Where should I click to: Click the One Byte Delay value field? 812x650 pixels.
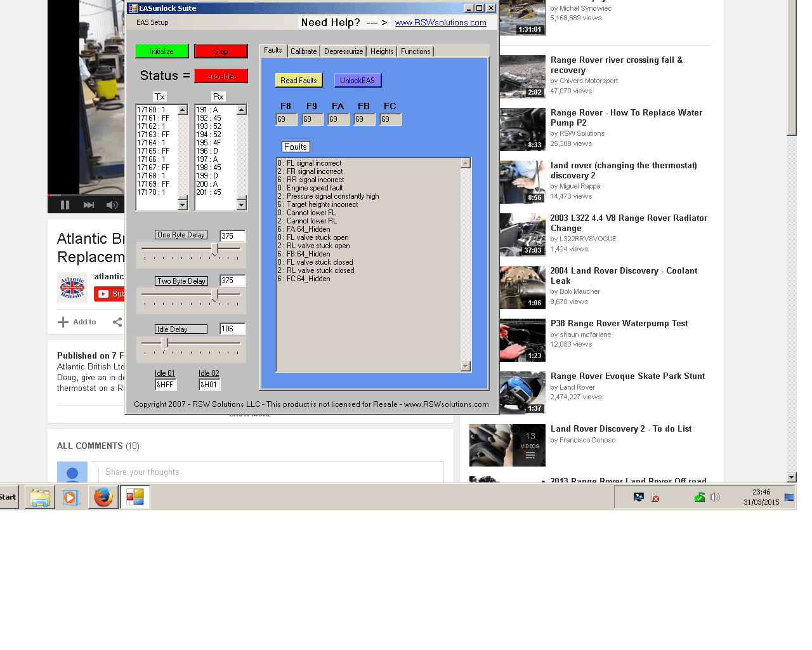[x=232, y=235]
